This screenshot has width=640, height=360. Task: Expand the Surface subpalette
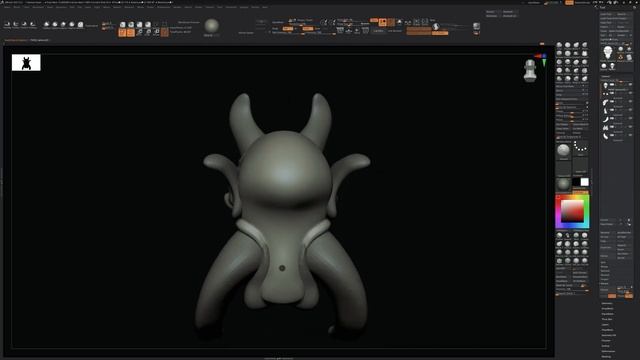coord(605,346)
